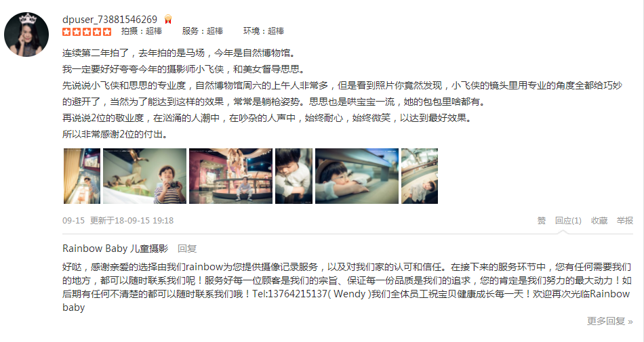Toggle the 回应(1) replies section

point(569,221)
